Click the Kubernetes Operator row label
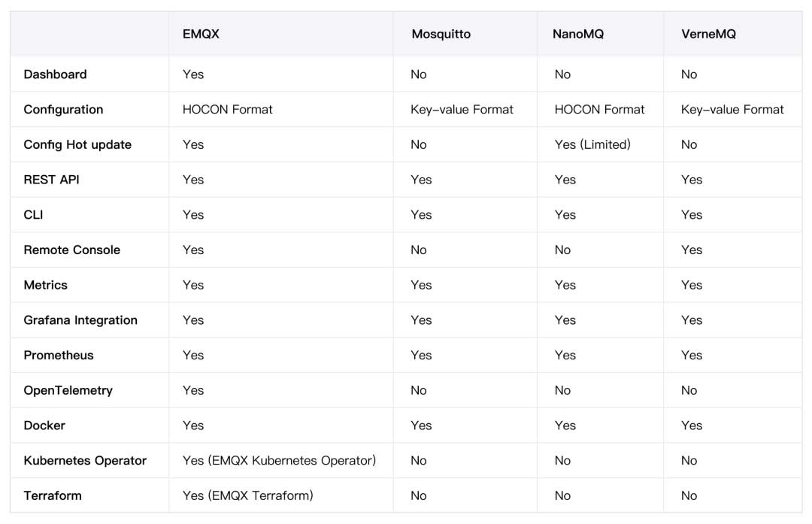812x524 pixels. pos(85,460)
